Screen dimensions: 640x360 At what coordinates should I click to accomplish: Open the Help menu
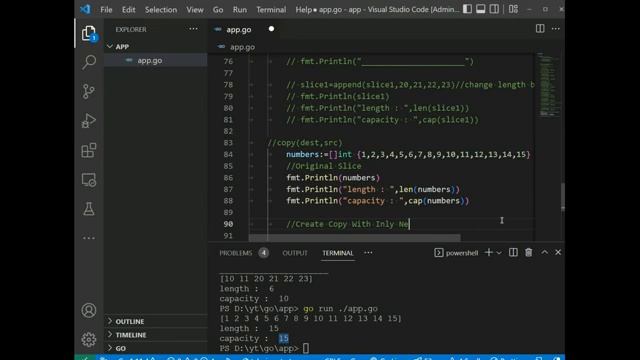pos(303,9)
